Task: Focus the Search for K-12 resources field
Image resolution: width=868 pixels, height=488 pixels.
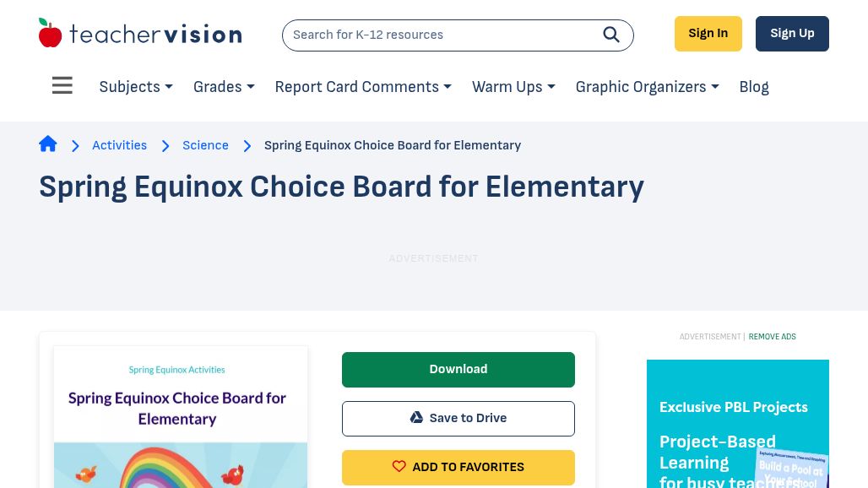Action: [442, 35]
